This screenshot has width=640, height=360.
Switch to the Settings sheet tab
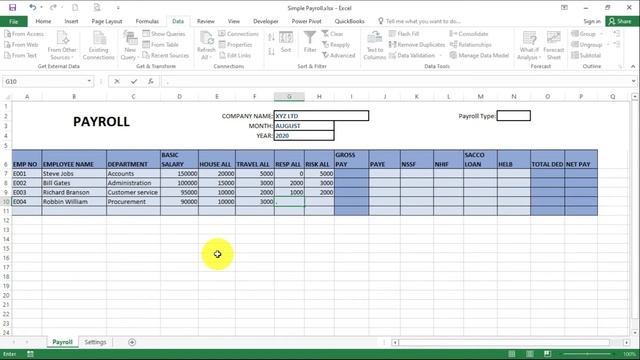(95, 342)
